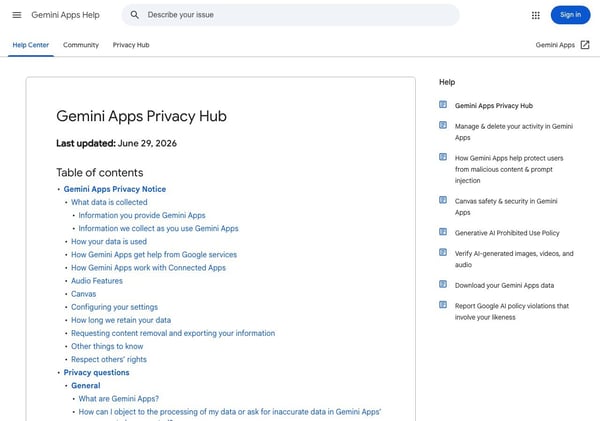The image size is (600, 421).
Task: Open sidebar link Manage & delete your activity
Action: pyautogui.click(x=514, y=132)
